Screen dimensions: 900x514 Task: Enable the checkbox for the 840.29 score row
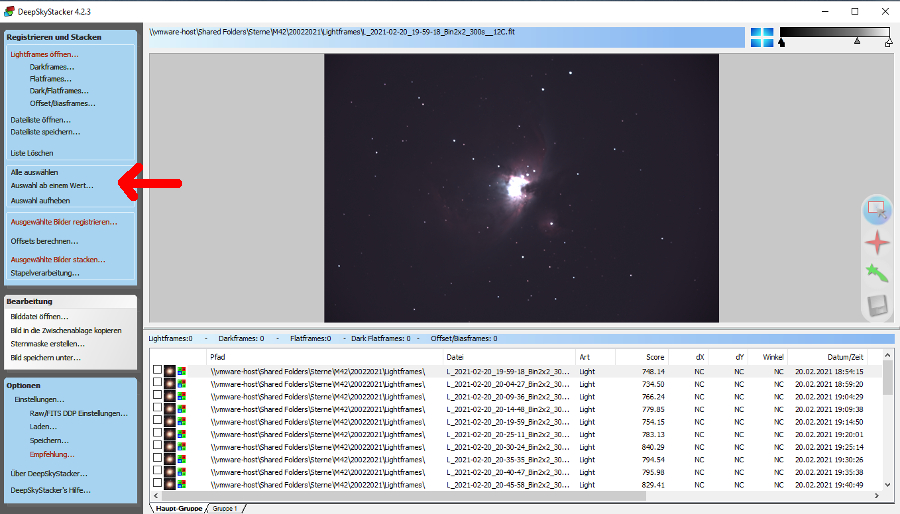click(157, 447)
